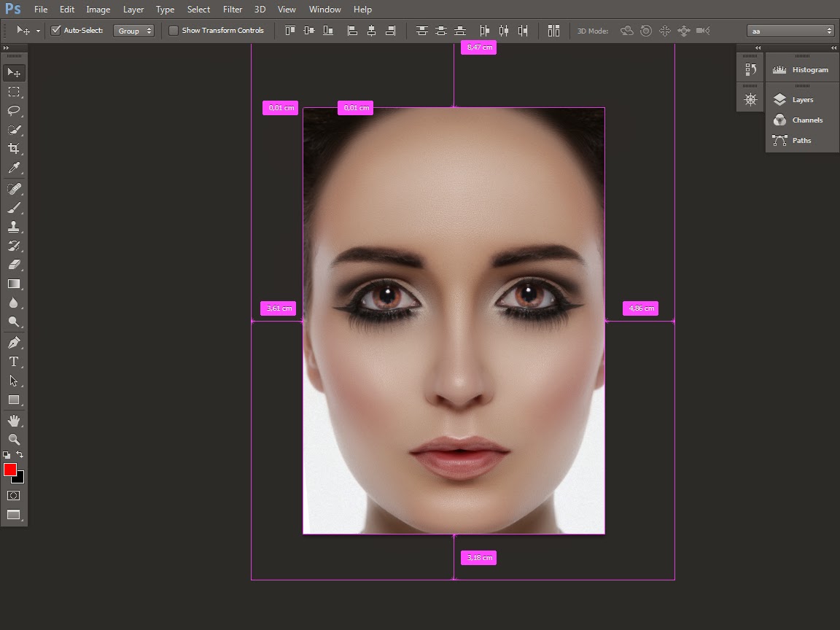Open the Layer menu
The image size is (840, 630).
133,9
